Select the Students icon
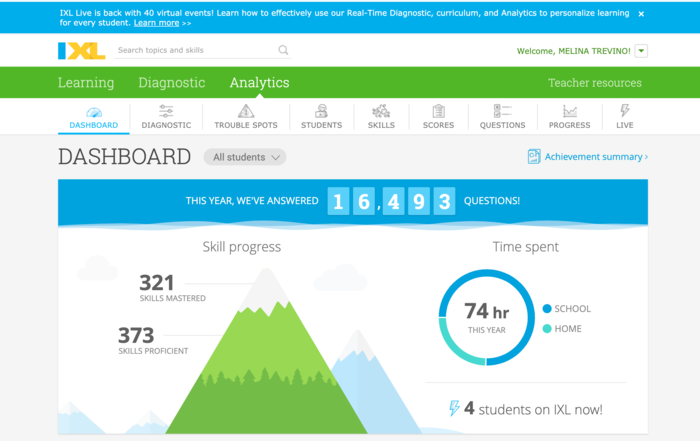The width and height of the screenshot is (700, 441). pos(321,112)
